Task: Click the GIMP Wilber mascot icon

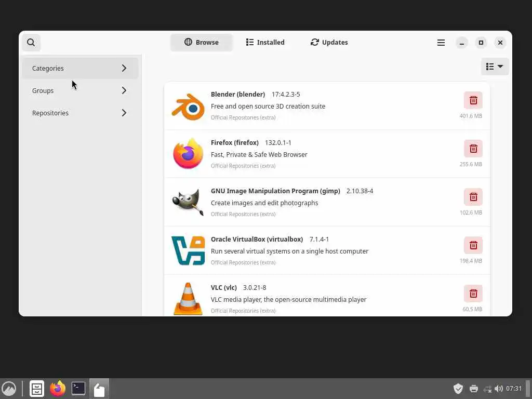Action: [188, 202]
